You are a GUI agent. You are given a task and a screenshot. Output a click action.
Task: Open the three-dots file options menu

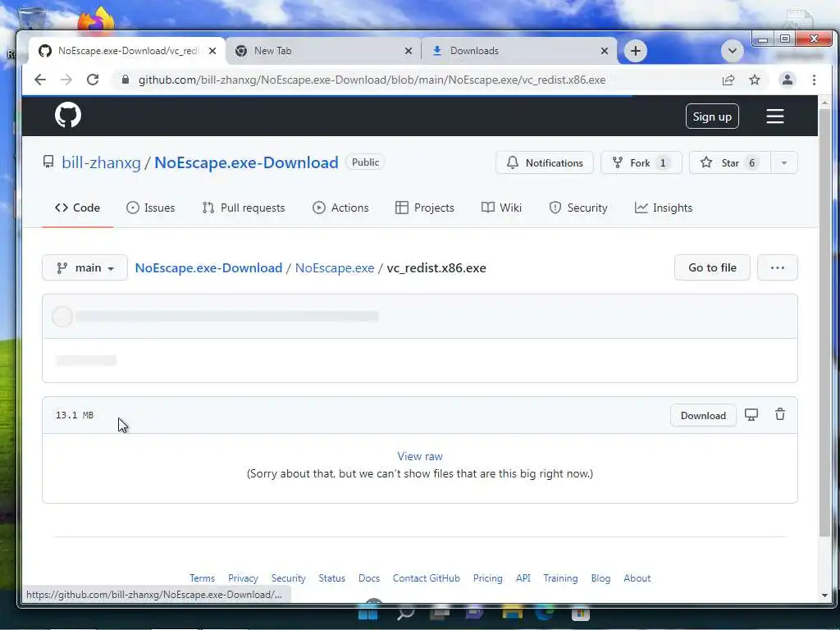click(x=778, y=267)
